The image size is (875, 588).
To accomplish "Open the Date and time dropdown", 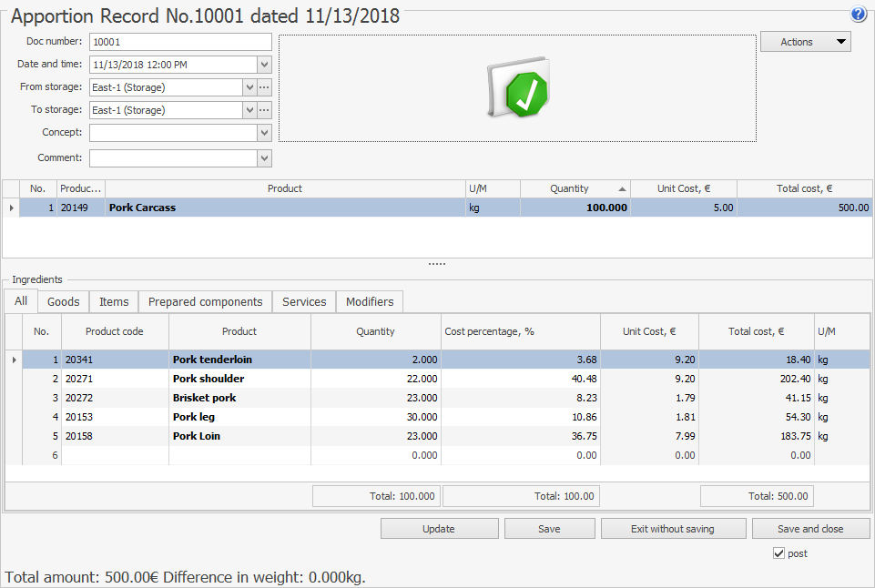I will [x=264, y=65].
